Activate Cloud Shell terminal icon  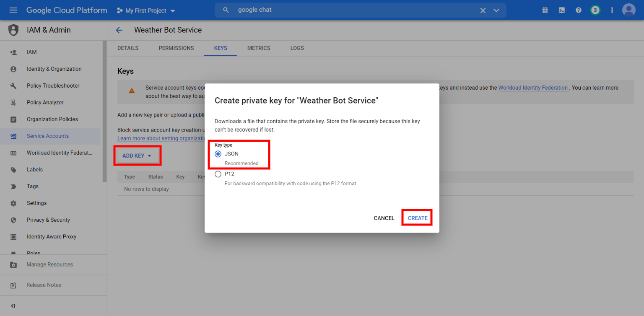point(562,10)
